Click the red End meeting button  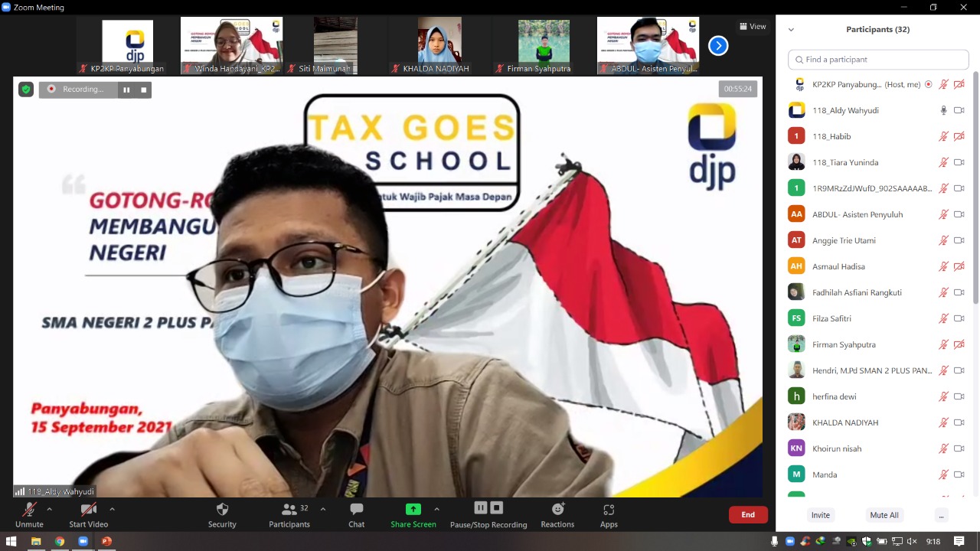pos(748,515)
